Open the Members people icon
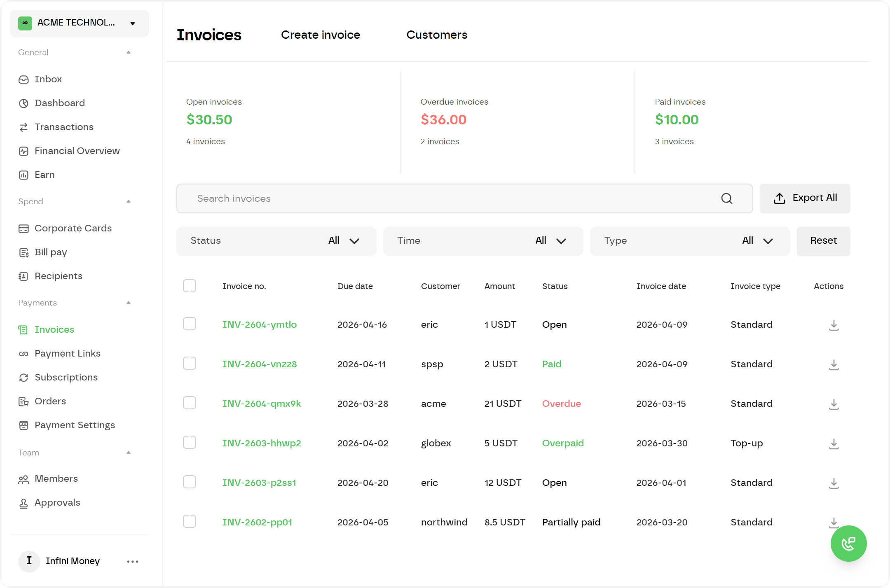Image resolution: width=890 pixels, height=588 pixels. [x=23, y=479]
